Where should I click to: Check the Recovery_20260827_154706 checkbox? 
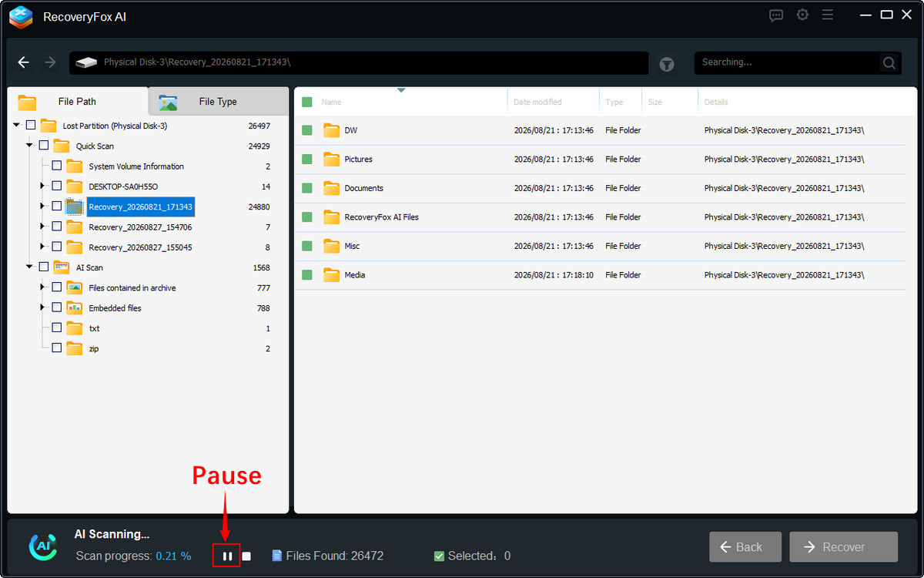pyautogui.click(x=57, y=227)
